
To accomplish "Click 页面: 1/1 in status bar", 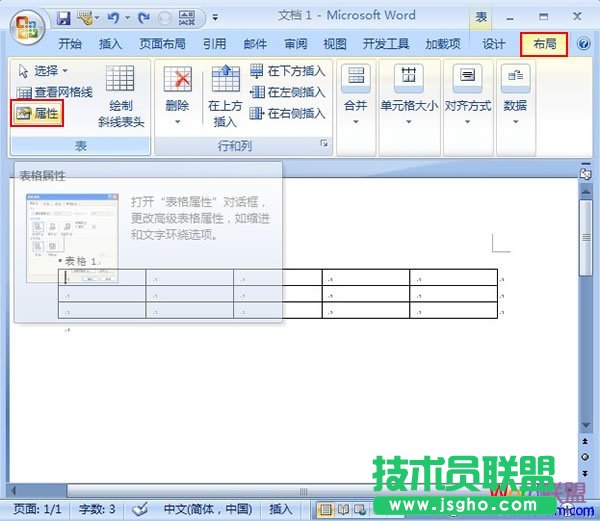I will (37, 509).
